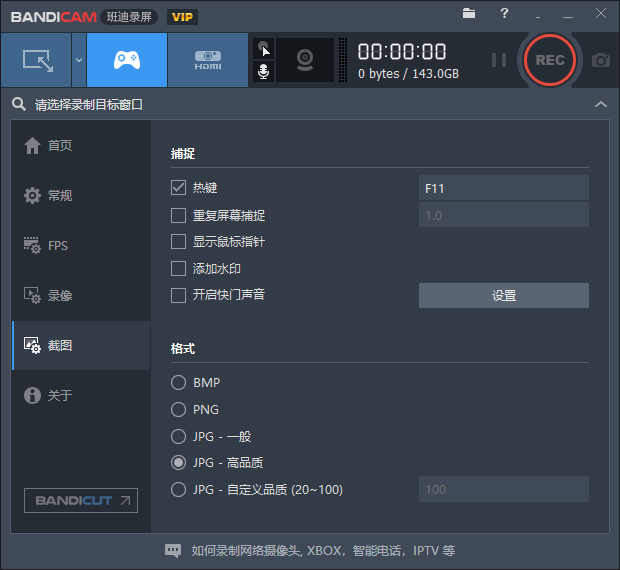Collapse the target window panel chevron
The width and height of the screenshot is (620, 570).
[600, 104]
